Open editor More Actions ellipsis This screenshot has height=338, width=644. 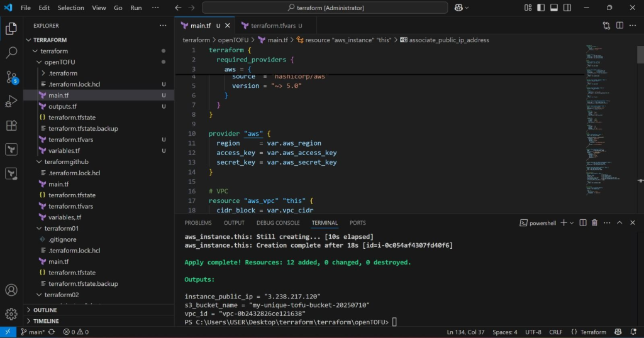point(633,25)
